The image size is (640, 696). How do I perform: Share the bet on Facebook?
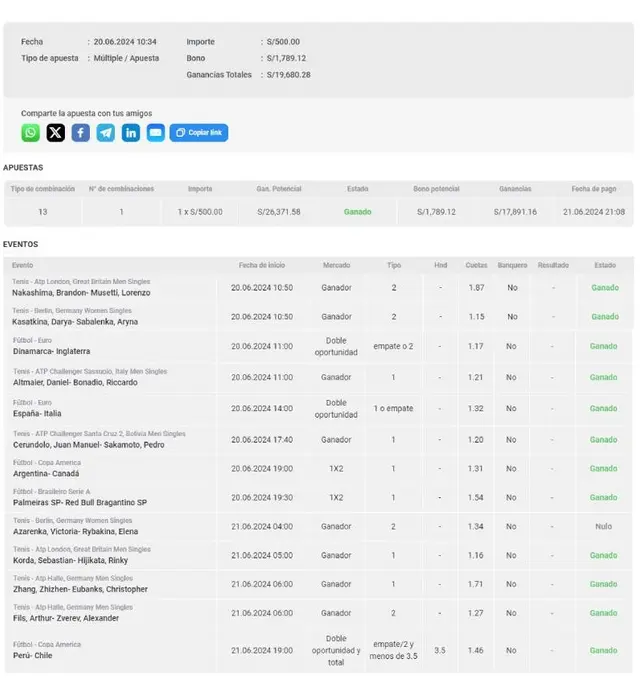(81, 133)
